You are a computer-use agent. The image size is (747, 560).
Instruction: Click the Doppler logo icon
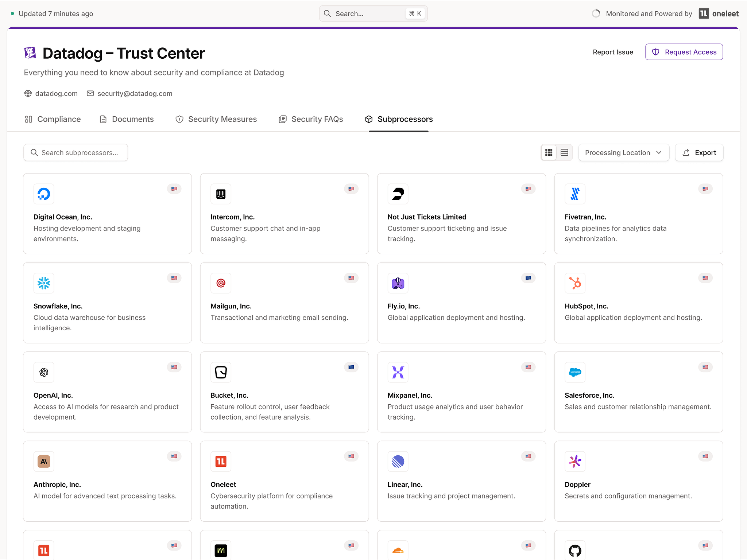(575, 462)
